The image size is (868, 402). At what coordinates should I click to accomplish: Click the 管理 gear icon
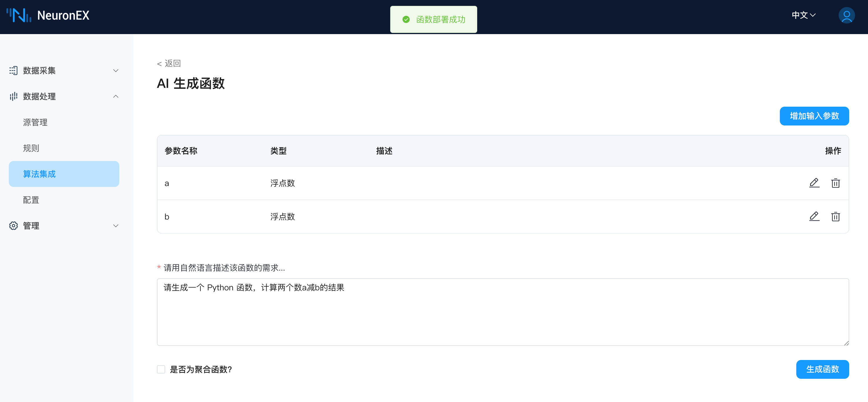(14, 226)
